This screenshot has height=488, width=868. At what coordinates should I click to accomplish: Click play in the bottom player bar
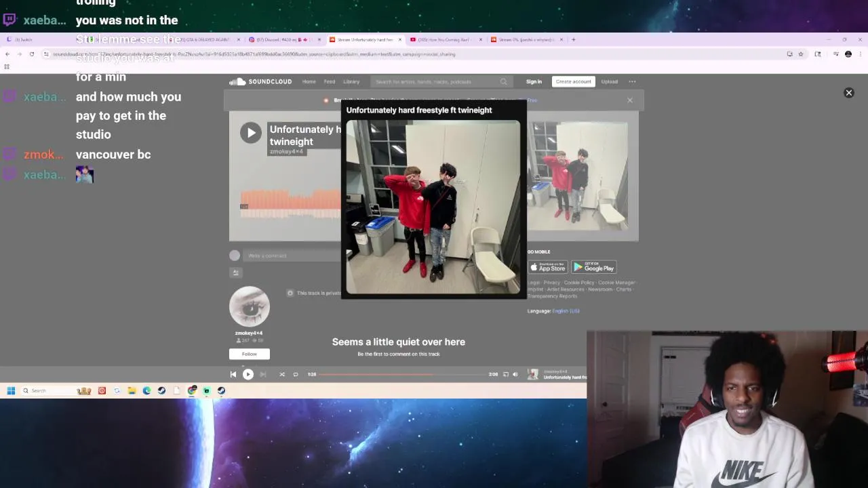pos(248,374)
